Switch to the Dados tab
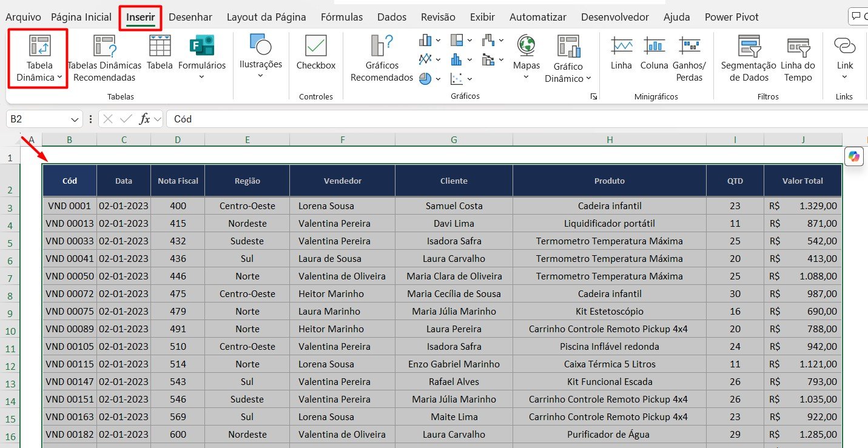Screen dimensions: 868x448 point(392,17)
